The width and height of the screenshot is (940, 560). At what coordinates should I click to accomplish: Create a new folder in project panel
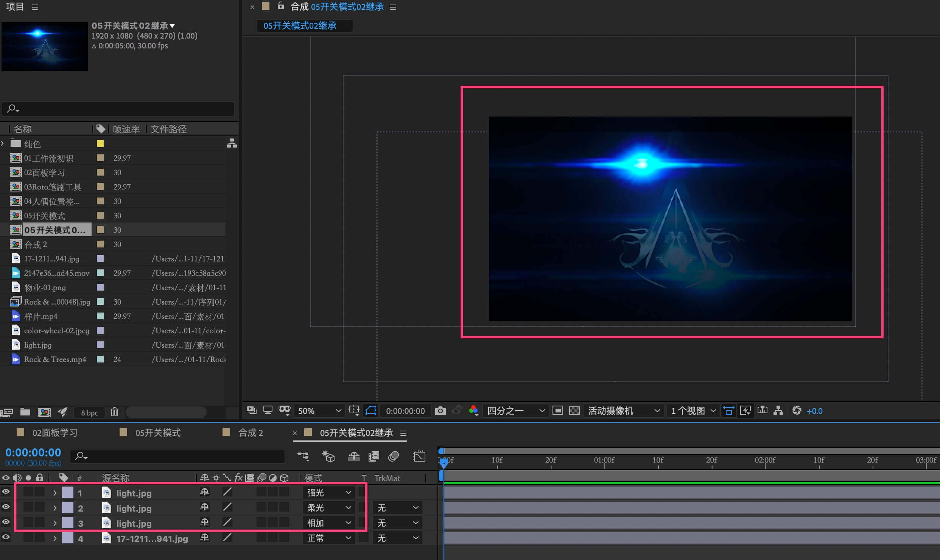(x=25, y=412)
